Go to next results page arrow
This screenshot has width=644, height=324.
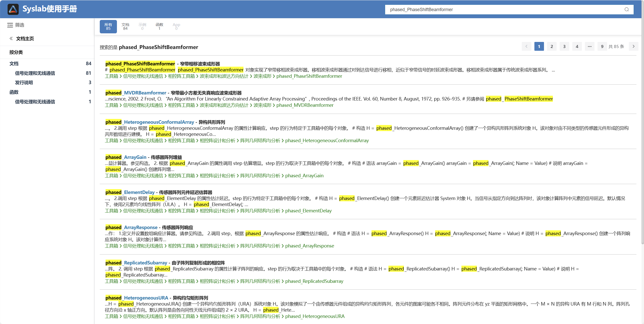pyautogui.click(x=633, y=46)
